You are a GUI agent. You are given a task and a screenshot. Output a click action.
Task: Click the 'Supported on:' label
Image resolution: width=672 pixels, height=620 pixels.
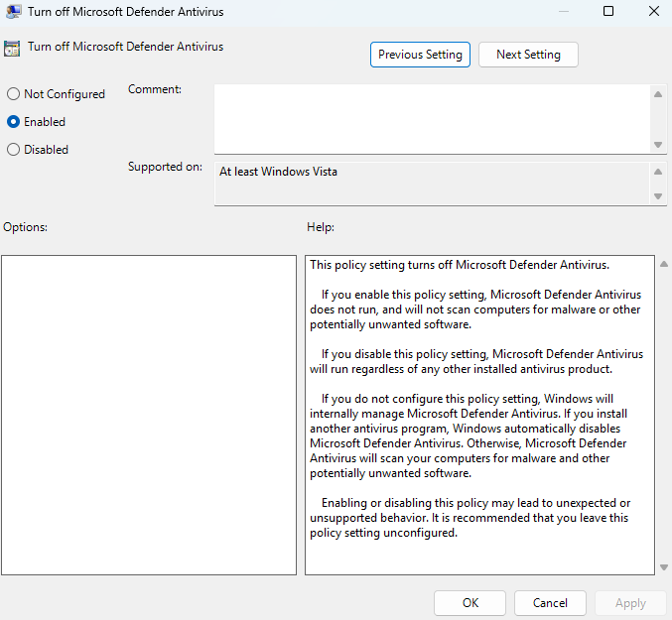165,167
